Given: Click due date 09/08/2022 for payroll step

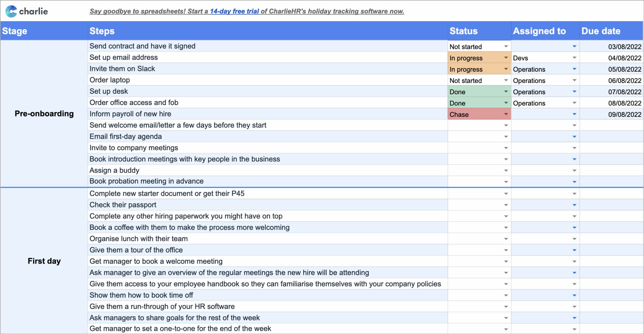Looking at the screenshot, I should 625,114.
